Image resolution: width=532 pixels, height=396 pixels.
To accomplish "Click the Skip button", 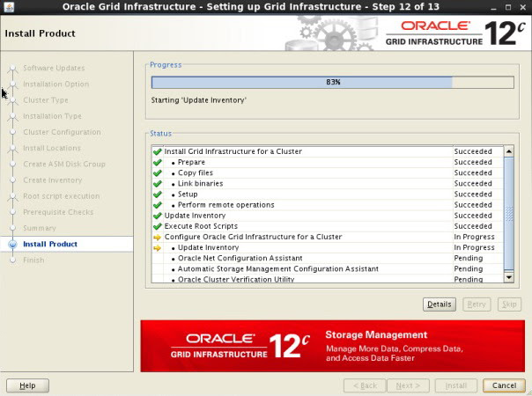I will pos(509,304).
